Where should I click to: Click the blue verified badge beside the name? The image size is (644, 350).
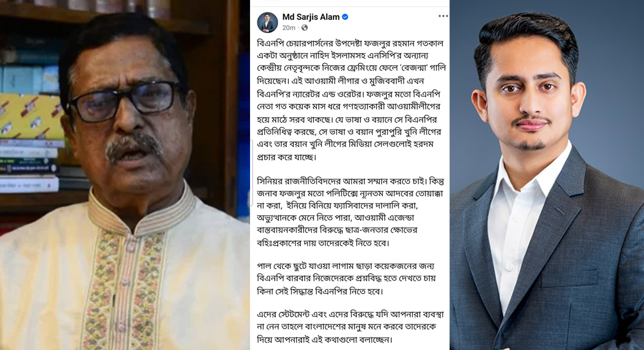tap(345, 17)
